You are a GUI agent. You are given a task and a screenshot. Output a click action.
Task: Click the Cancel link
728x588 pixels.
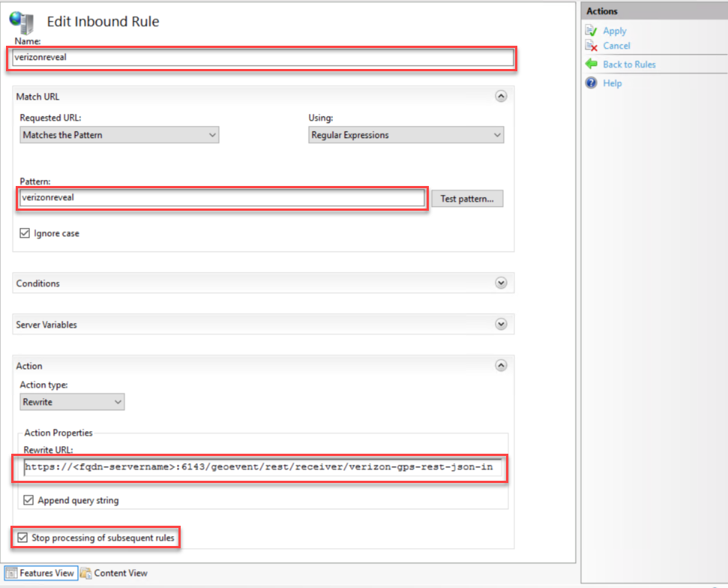pos(616,46)
